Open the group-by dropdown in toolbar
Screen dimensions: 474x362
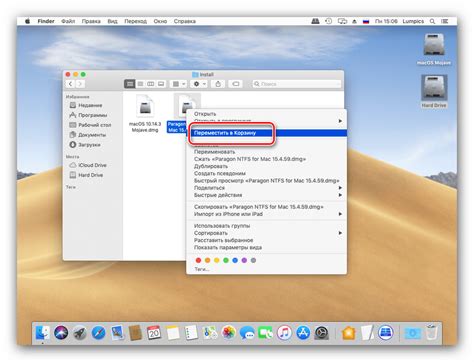(x=179, y=84)
